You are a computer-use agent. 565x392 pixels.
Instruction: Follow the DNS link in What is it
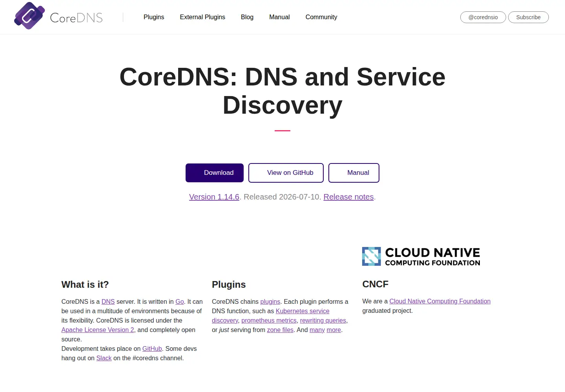(108, 301)
